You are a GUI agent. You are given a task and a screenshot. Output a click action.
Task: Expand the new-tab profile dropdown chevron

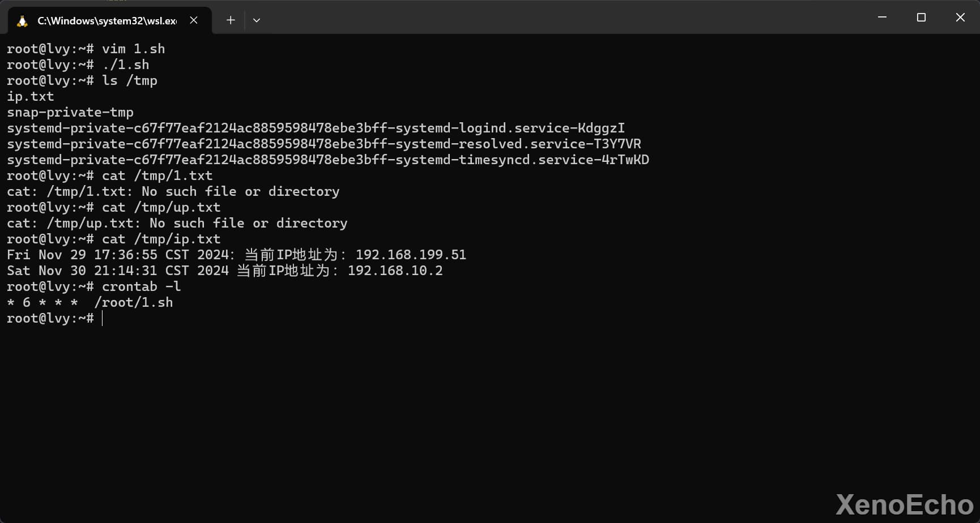click(257, 20)
